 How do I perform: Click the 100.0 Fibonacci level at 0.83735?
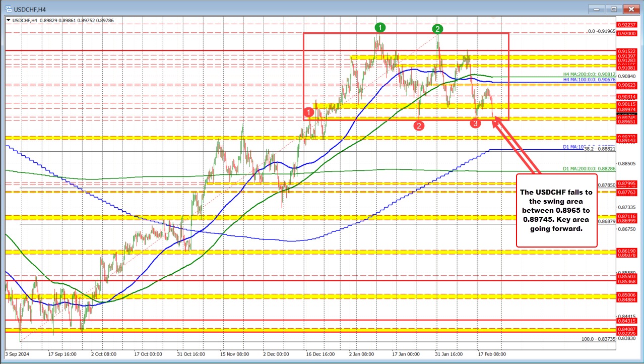(598, 340)
